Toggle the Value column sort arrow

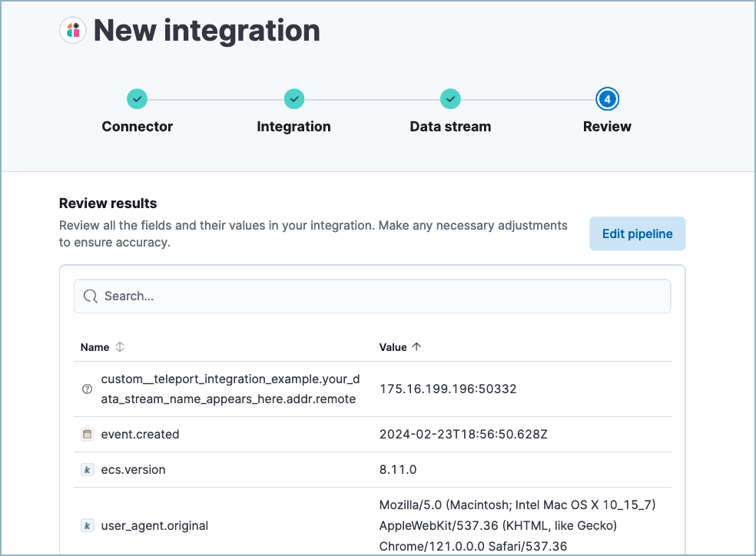[415, 346]
